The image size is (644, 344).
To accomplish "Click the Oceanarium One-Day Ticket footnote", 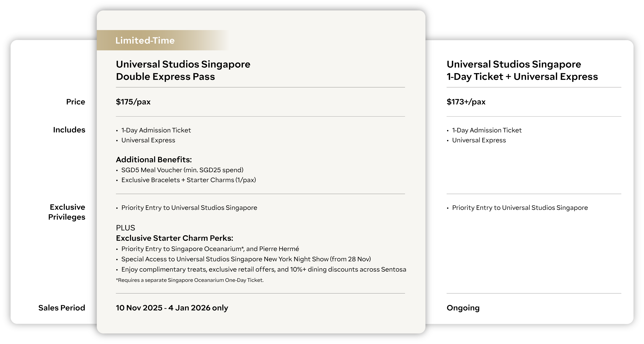I will pyautogui.click(x=190, y=280).
